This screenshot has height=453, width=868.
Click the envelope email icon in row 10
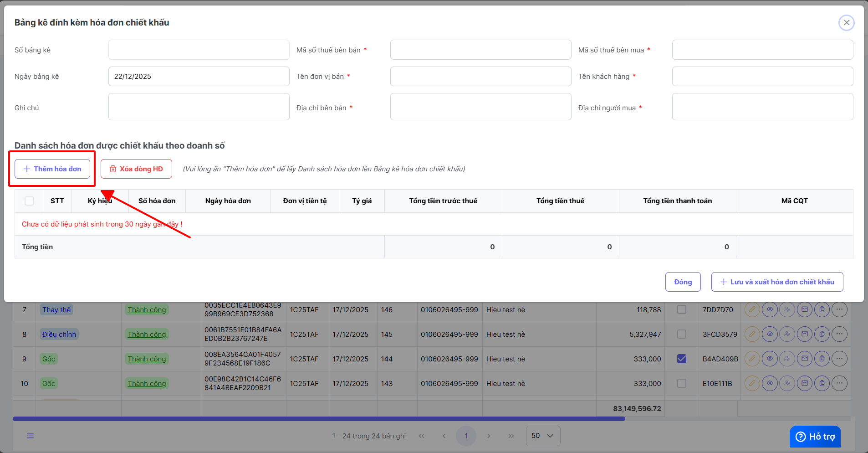pyautogui.click(x=805, y=384)
